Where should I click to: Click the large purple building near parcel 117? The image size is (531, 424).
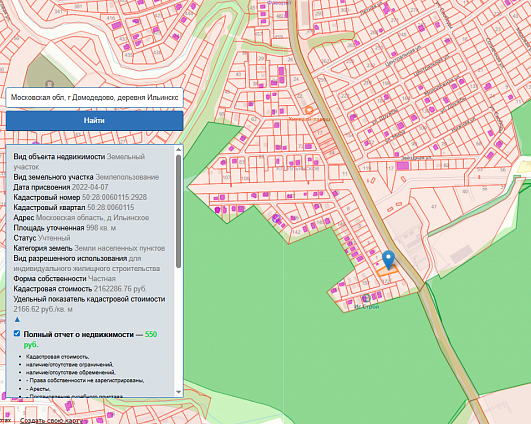403,166
